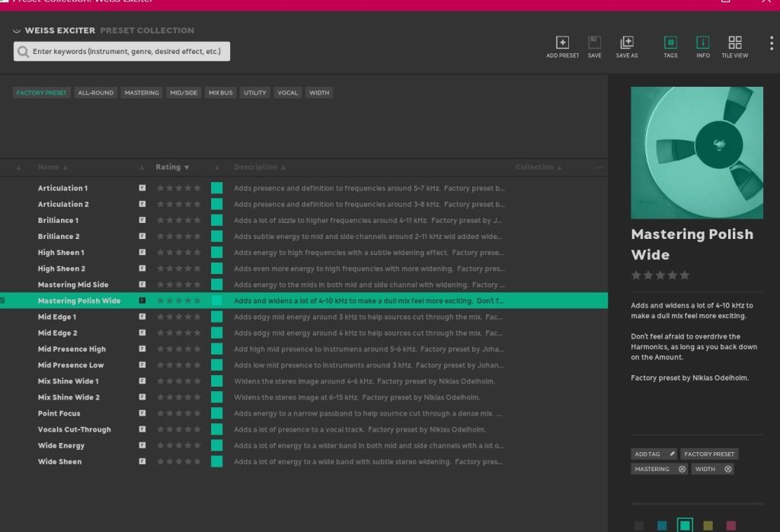Click the pencil icon on Add Tag
780x532 pixels.
[x=672, y=454]
